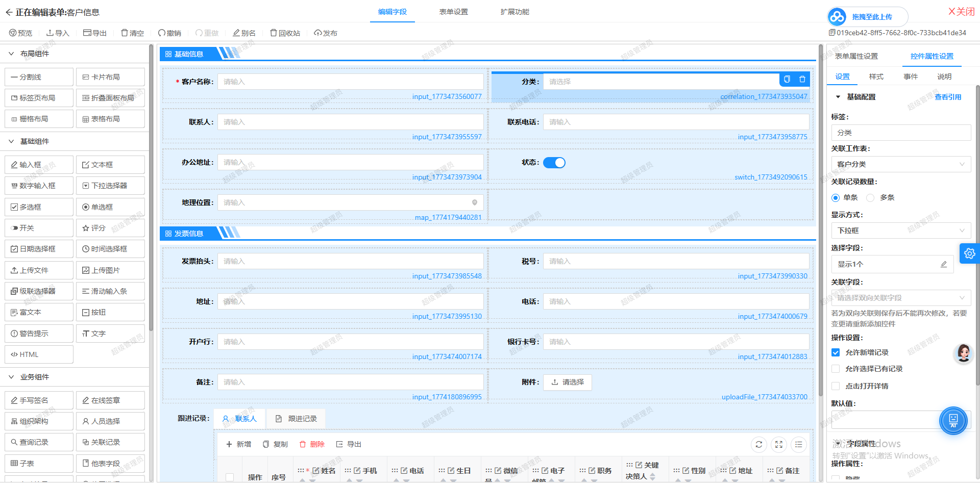
Task: Tick the subtable header select-all checkbox
Action: [x=230, y=477]
